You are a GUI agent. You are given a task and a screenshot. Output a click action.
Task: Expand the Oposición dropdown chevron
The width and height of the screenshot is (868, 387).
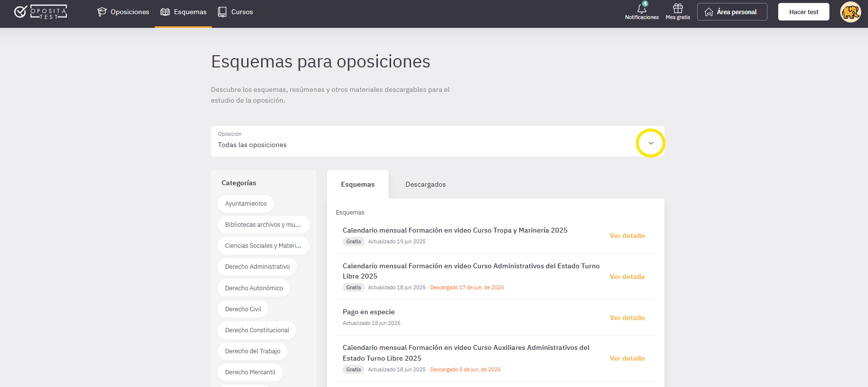point(651,143)
